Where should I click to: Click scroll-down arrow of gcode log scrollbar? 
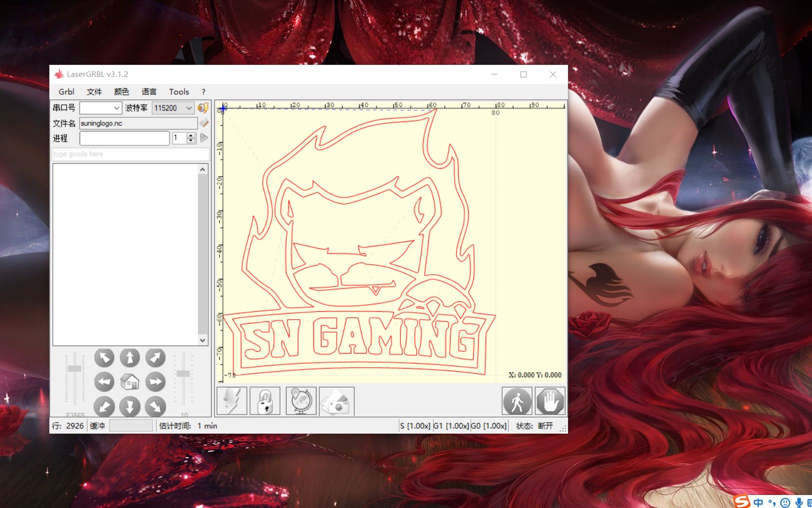pos(203,340)
